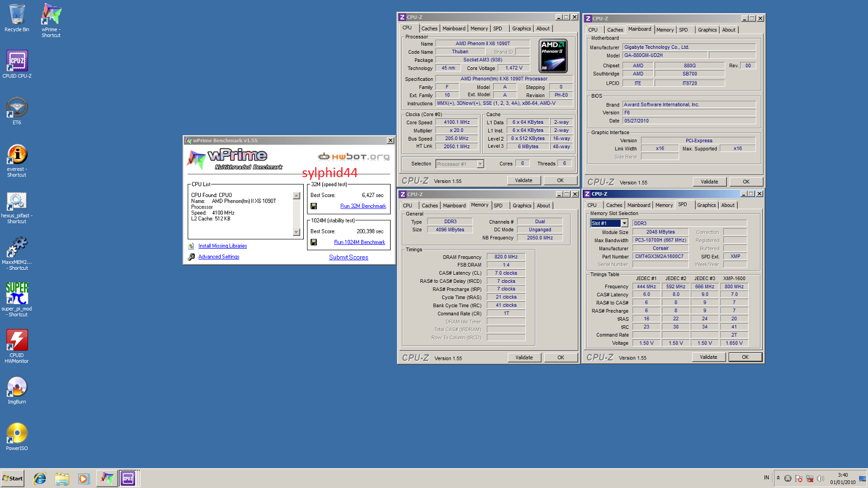Click OK in Mainboard window
The height and width of the screenshot is (488, 868).
(746, 182)
